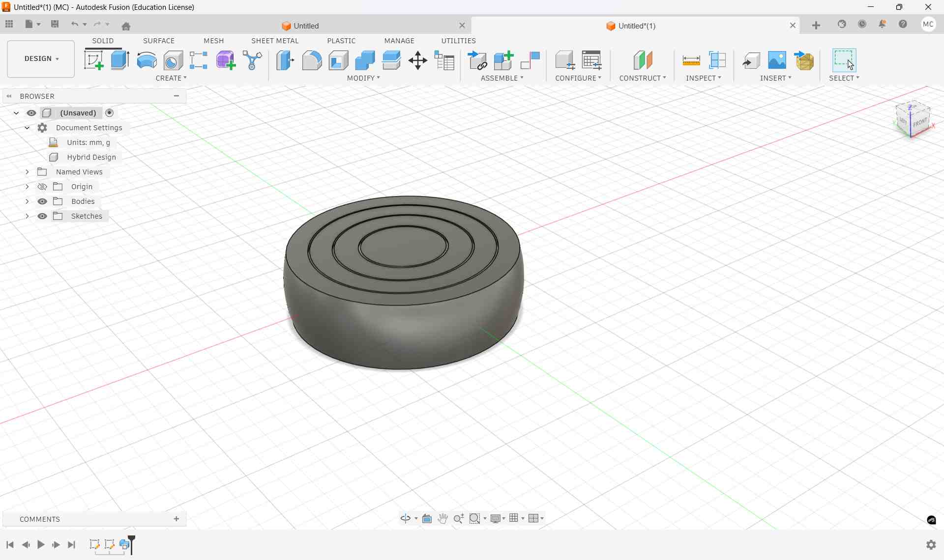Open the MODIFY dropdown menu
Image resolution: width=944 pixels, height=560 pixels.
(x=363, y=78)
